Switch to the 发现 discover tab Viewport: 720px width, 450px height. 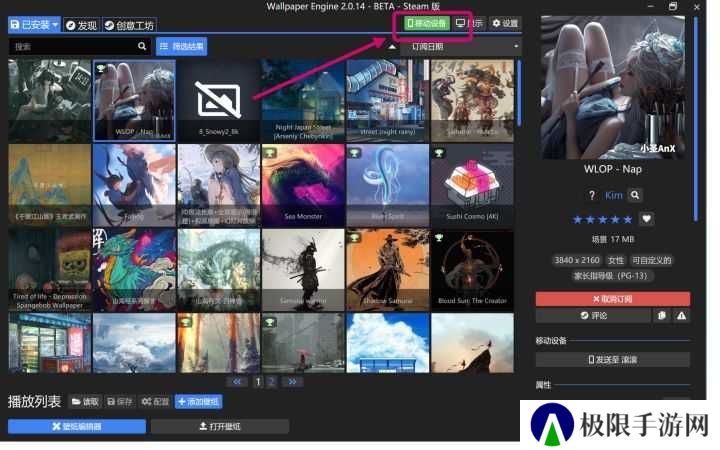pyautogui.click(x=82, y=25)
